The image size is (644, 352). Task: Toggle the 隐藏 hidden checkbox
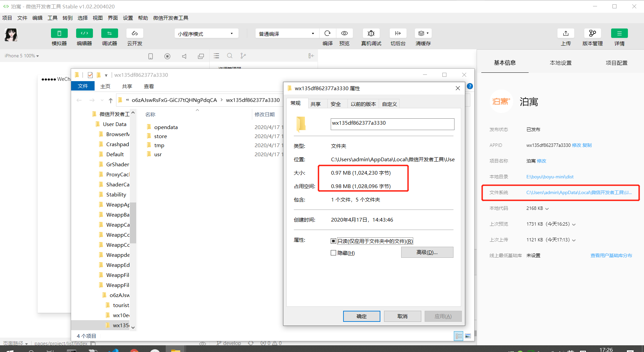(333, 253)
